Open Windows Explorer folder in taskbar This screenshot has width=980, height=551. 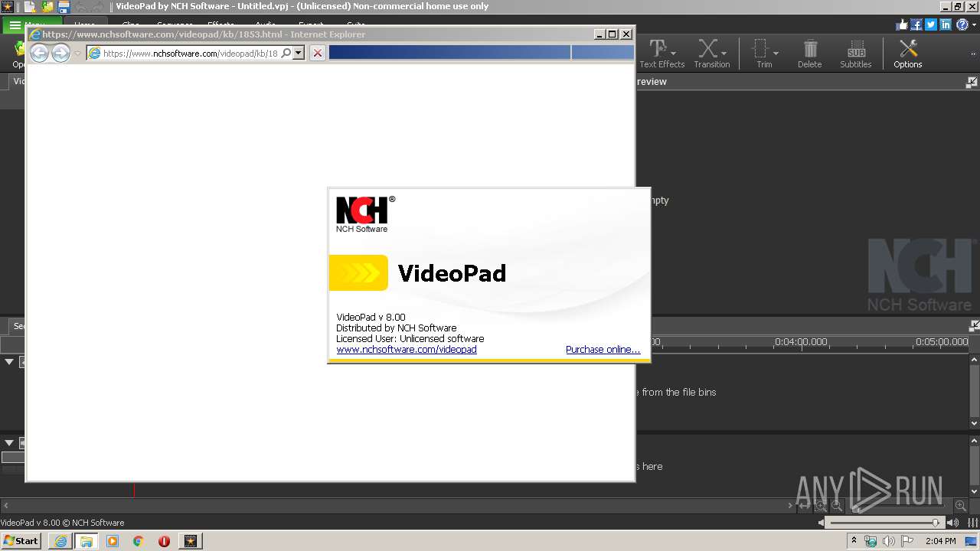point(86,541)
